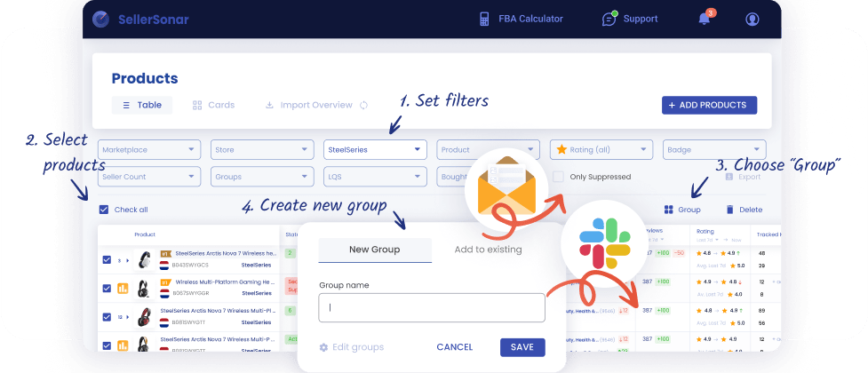Toggle the Check all checkbox
This screenshot has height=373, width=868.
[x=104, y=210]
